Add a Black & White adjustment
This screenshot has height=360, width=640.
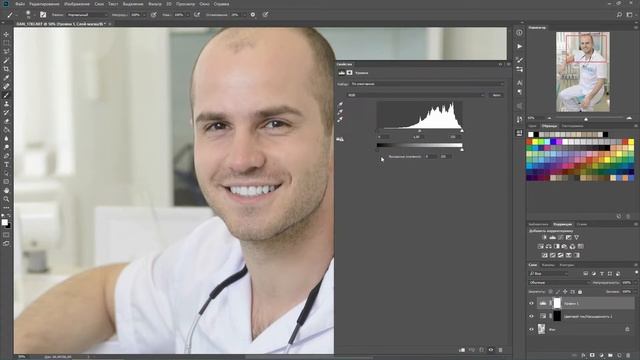coord(556,246)
